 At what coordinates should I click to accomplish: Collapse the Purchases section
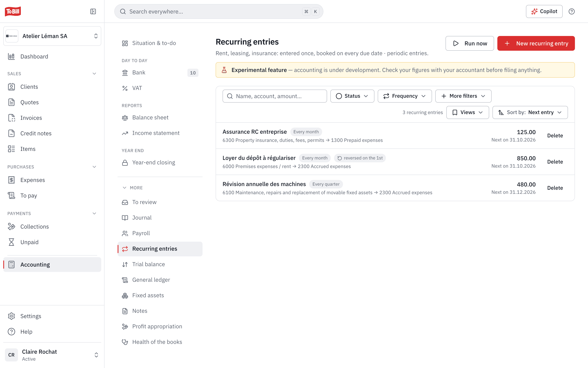(94, 167)
